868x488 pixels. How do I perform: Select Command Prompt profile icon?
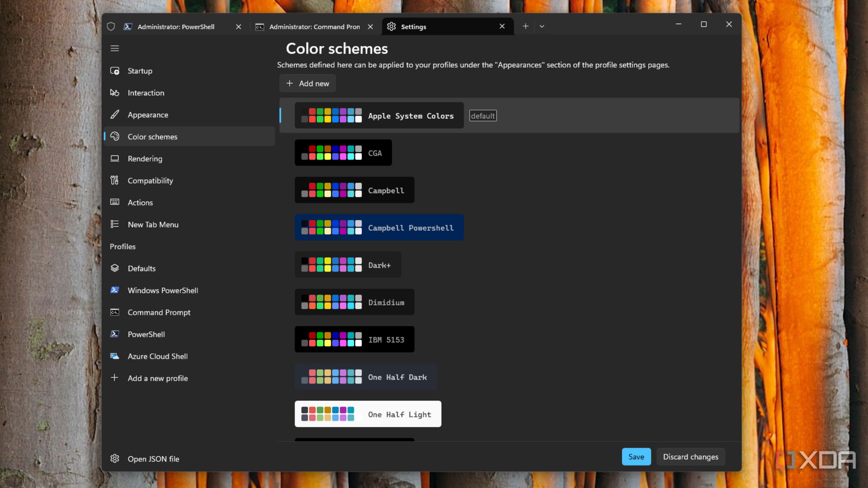point(115,312)
